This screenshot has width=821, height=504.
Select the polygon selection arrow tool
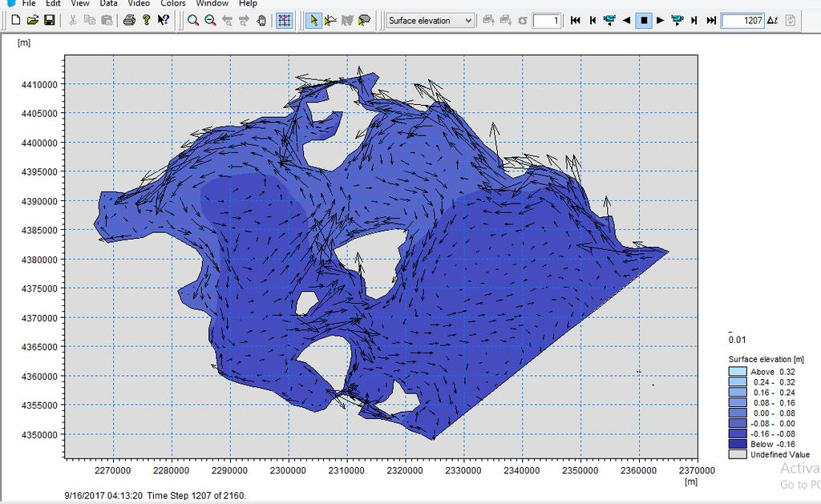(364, 20)
